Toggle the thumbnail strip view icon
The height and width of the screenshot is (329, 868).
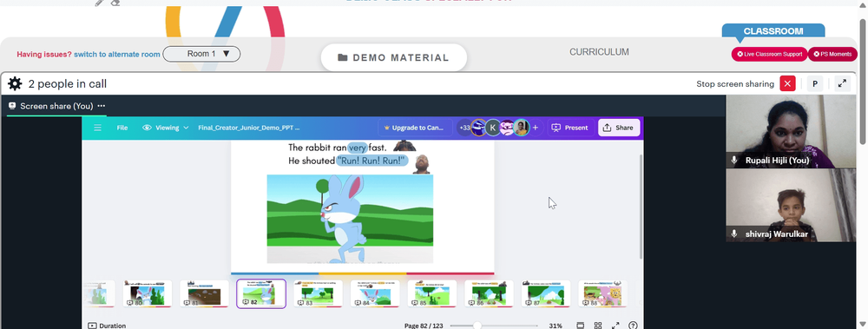[x=580, y=326]
